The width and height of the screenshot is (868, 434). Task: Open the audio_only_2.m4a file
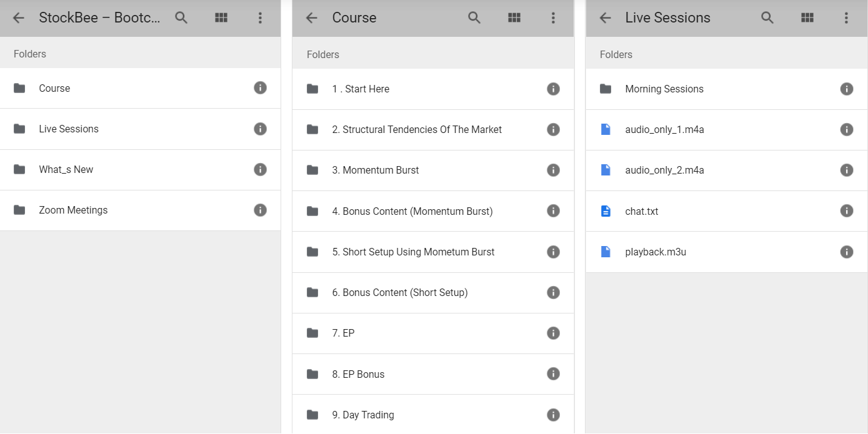click(x=664, y=170)
